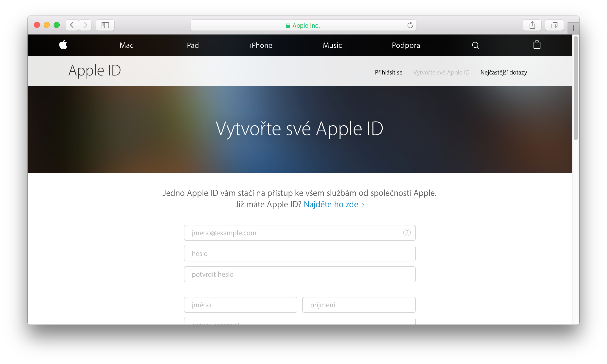Reload the page with the refresh icon
Viewport: 607px width, 364px height.
[x=410, y=25]
